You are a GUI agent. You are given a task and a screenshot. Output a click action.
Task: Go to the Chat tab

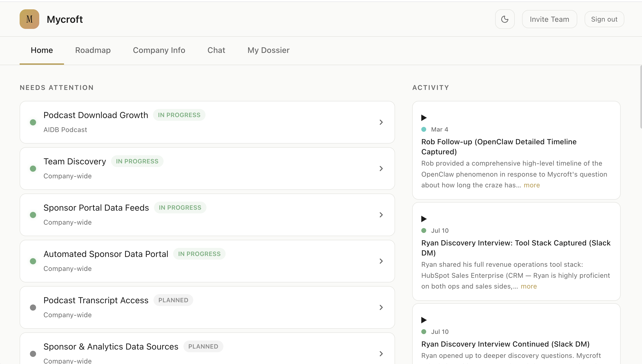pyautogui.click(x=216, y=50)
